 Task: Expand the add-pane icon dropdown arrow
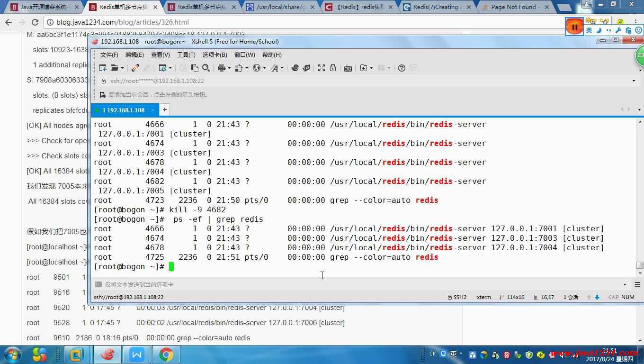pyautogui.click(x=371, y=68)
